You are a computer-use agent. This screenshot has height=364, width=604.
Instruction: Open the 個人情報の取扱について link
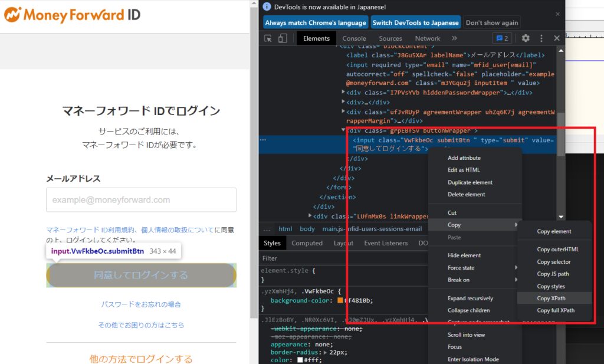[x=177, y=230]
